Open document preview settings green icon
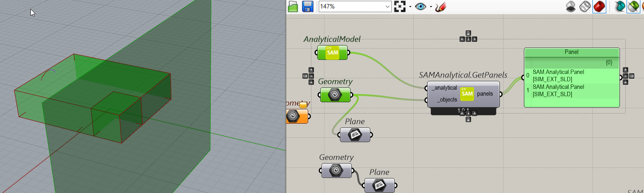The width and height of the screenshot is (644, 193). (x=633, y=6)
